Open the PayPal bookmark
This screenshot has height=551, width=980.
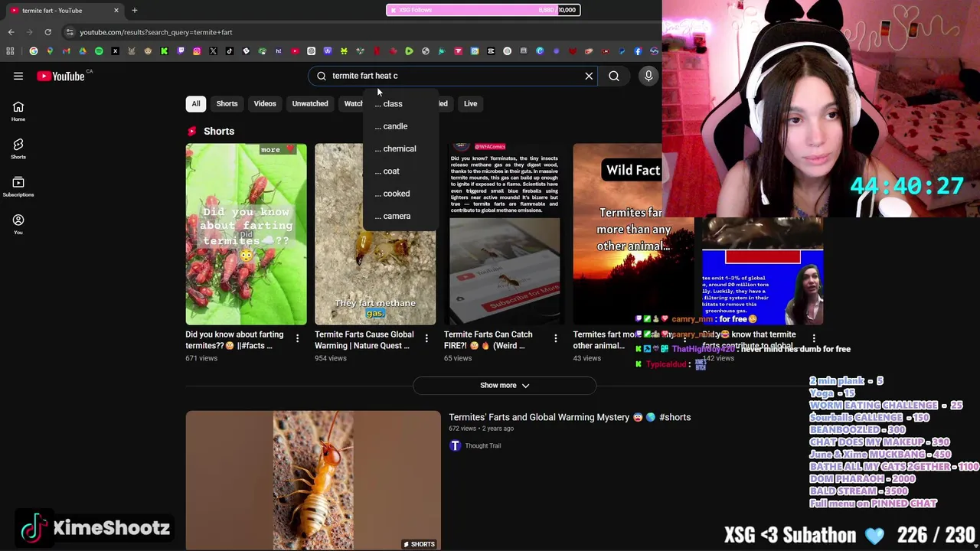pyautogui.click(x=622, y=51)
